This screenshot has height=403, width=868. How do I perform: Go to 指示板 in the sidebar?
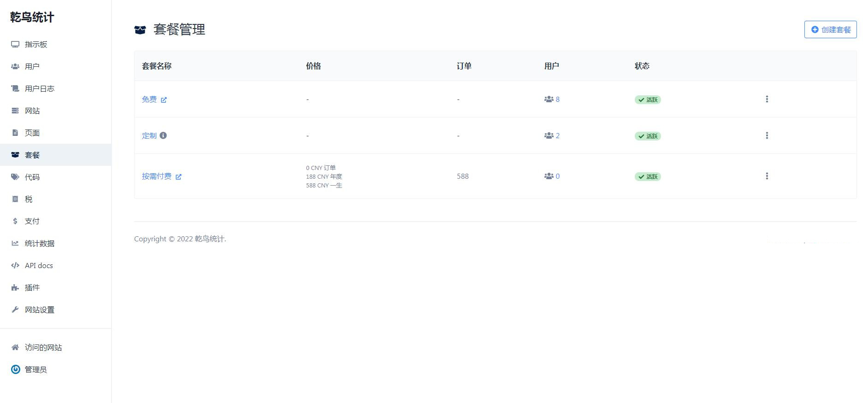[36, 44]
